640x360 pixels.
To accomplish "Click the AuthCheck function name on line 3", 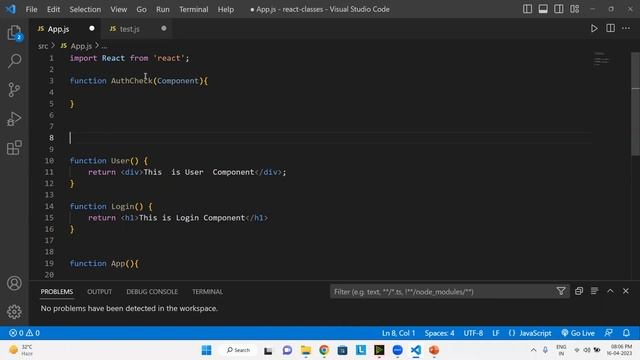I will (x=131, y=81).
